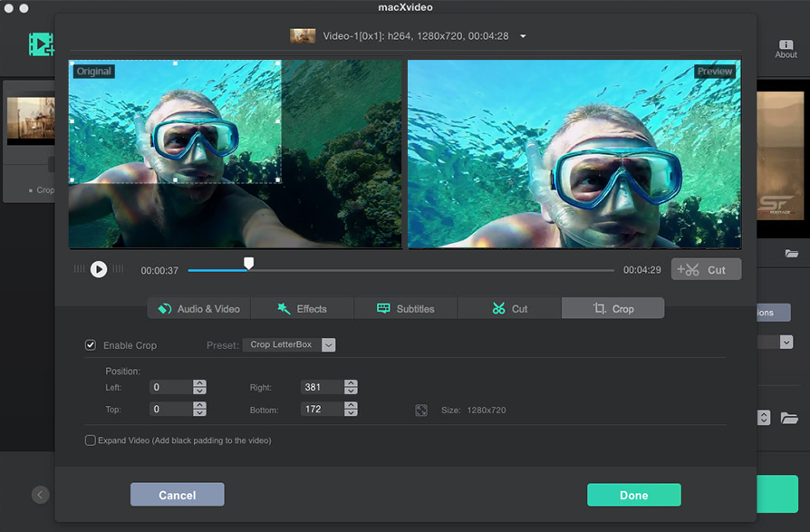The width and height of the screenshot is (810, 532).
Task: Click the macXvideo app icon top left
Action: 41,44
